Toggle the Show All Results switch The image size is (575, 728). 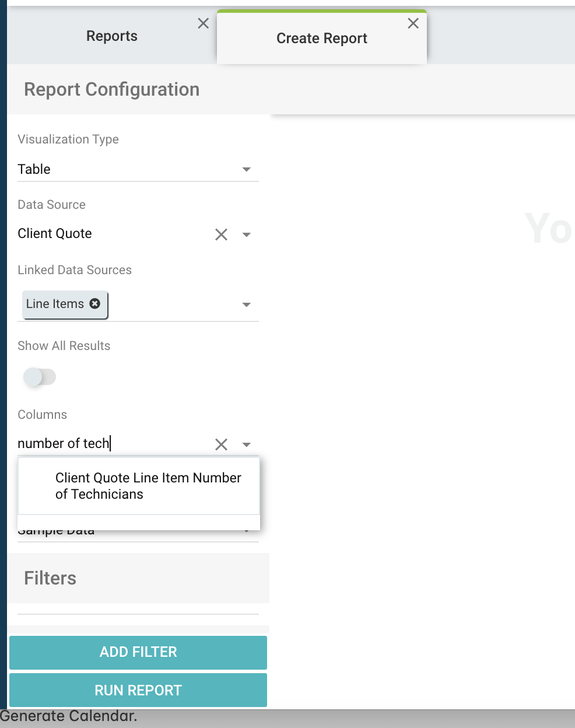40,377
